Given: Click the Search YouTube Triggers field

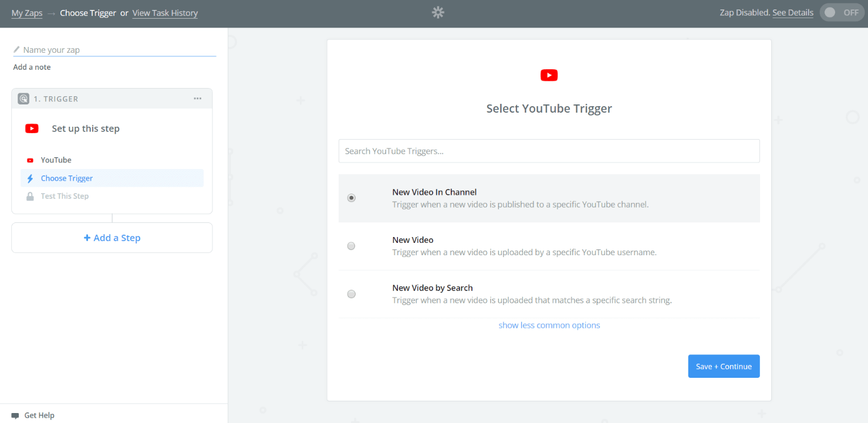Looking at the screenshot, I should (549, 151).
